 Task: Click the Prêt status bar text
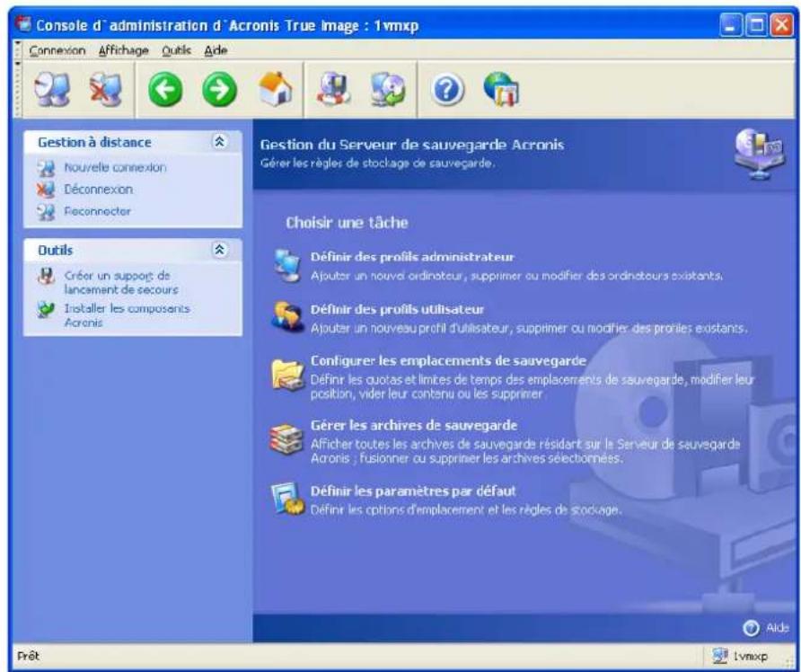click(x=28, y=656)
